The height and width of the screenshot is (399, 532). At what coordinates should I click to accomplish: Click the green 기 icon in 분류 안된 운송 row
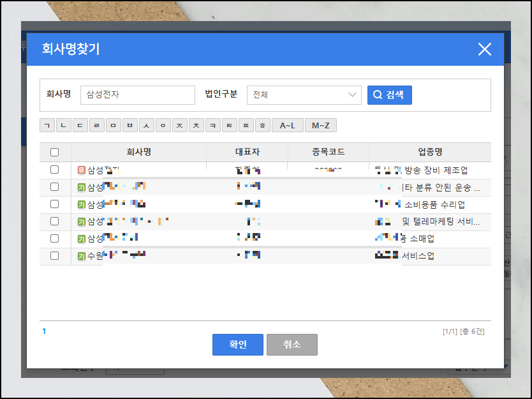tap(82, 187)
